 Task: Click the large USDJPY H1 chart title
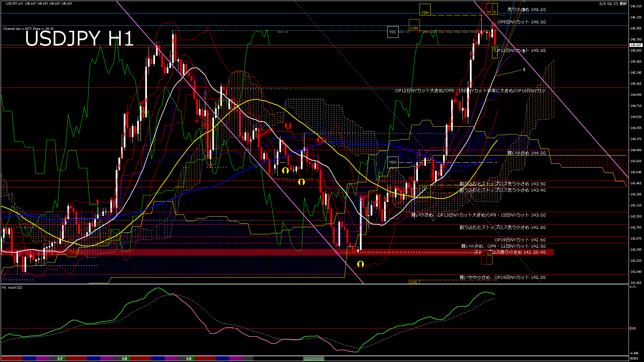(79, 39)
